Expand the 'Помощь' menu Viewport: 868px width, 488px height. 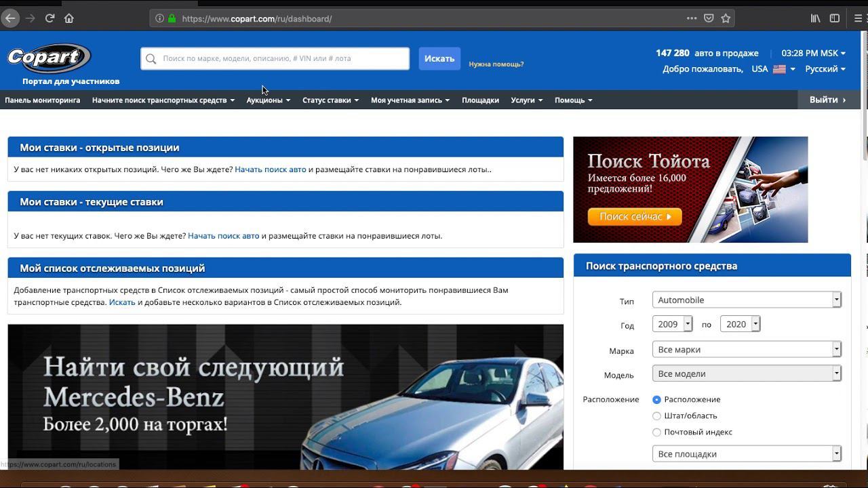click(574, 100)
